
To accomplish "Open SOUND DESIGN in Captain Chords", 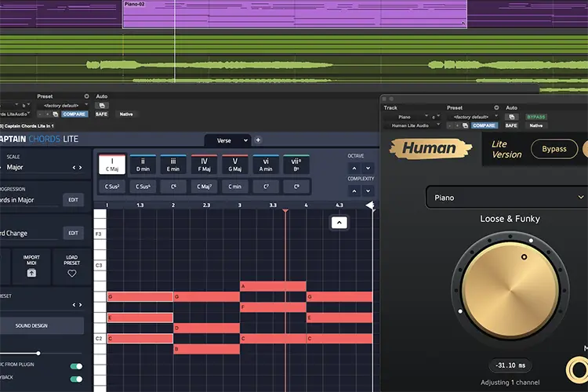I will tap(39, 325).
